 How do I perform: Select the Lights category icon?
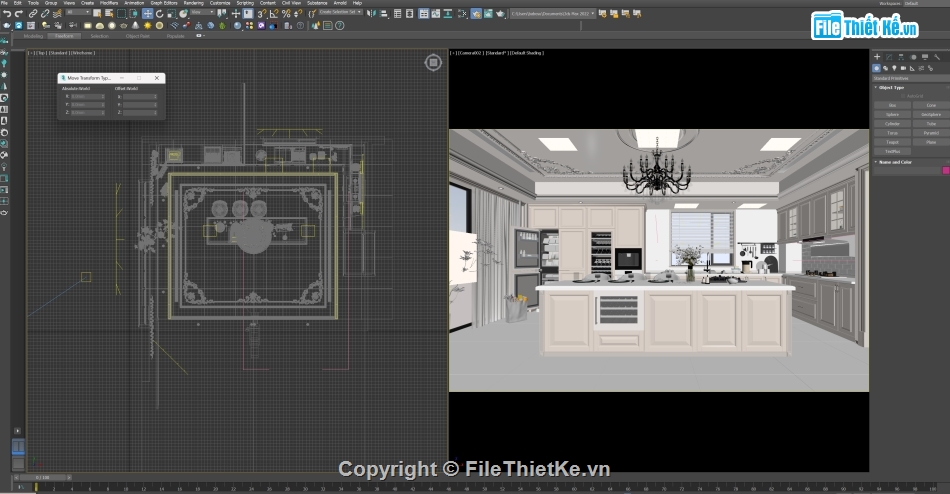tap(894, 68)
